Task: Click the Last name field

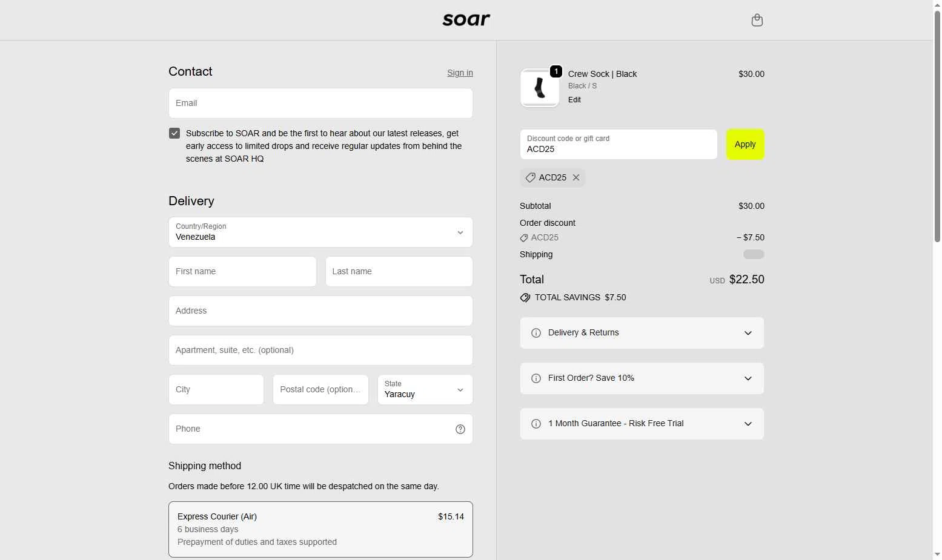Action: [x=399, y=272]
